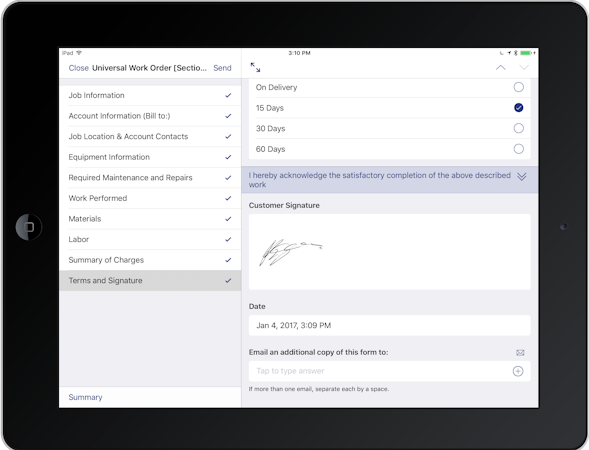Deselect the 15 Days radio option
Screen dimensions: 589x450
(x=519, y=108)
